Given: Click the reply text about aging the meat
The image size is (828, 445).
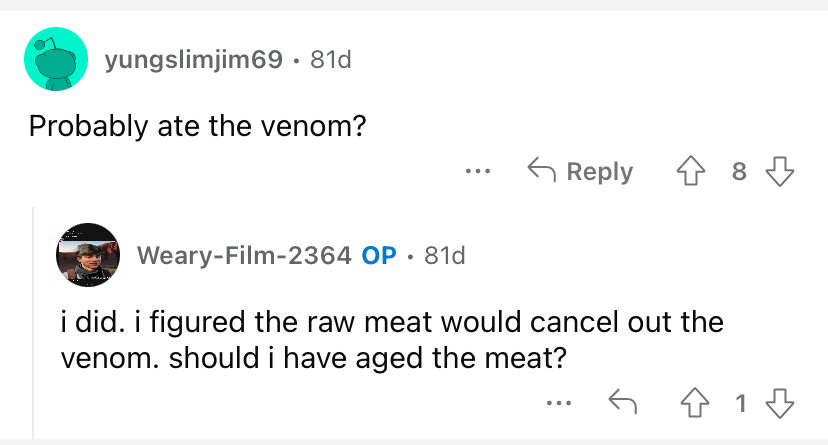Looking at the screenshot, I should (x=390, y=341).
